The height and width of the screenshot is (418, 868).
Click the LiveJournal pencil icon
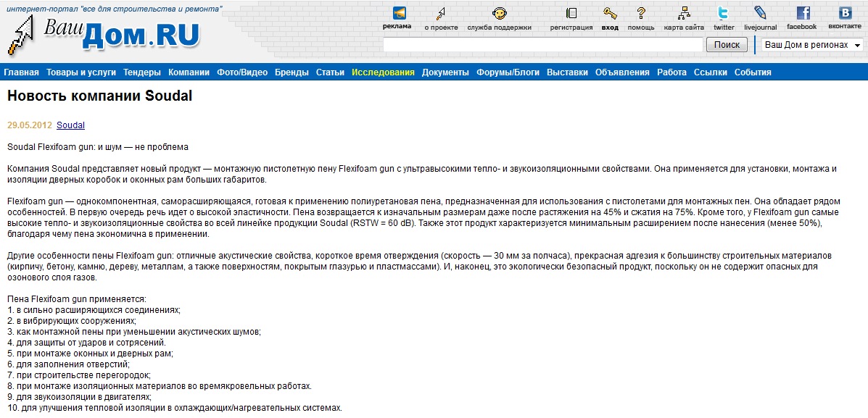tap(760, 13)
